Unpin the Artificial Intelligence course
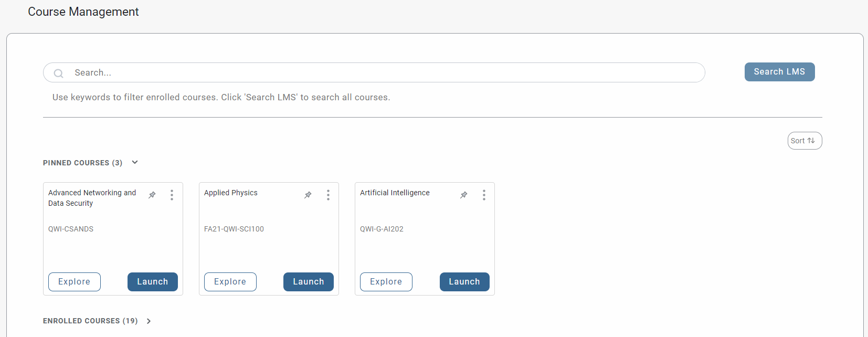This screenshot has height=337, width=868. pos(464,195)
